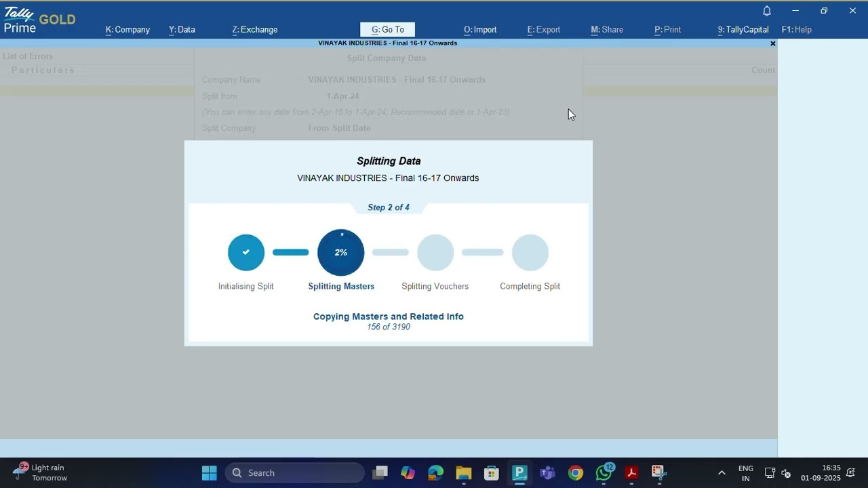Click the Split from date 1-Apr-24
The width and height of the screenshot is (868, 488).
342,96
